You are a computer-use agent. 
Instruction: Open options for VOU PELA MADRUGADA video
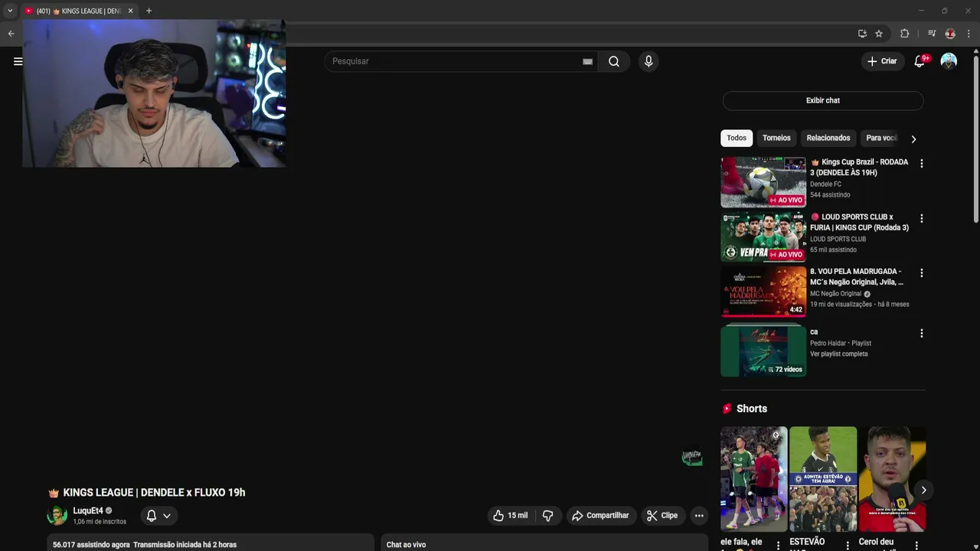[x=921, y=273]
